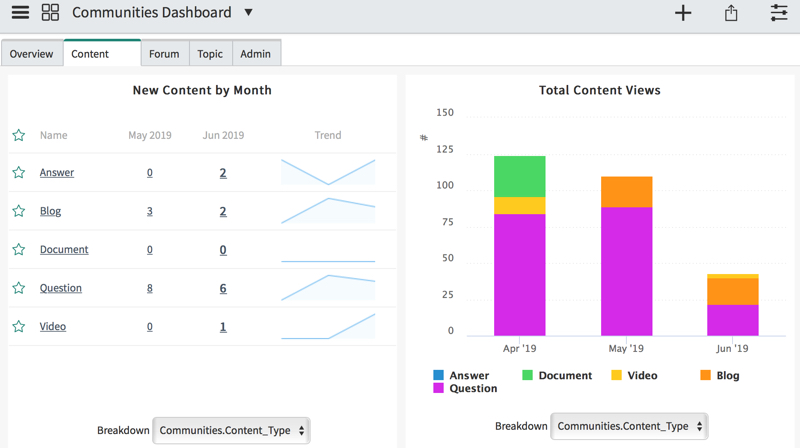Viewport: 800px width, 448px height.
Task: Star the Document row
Action: coord(19,250)
